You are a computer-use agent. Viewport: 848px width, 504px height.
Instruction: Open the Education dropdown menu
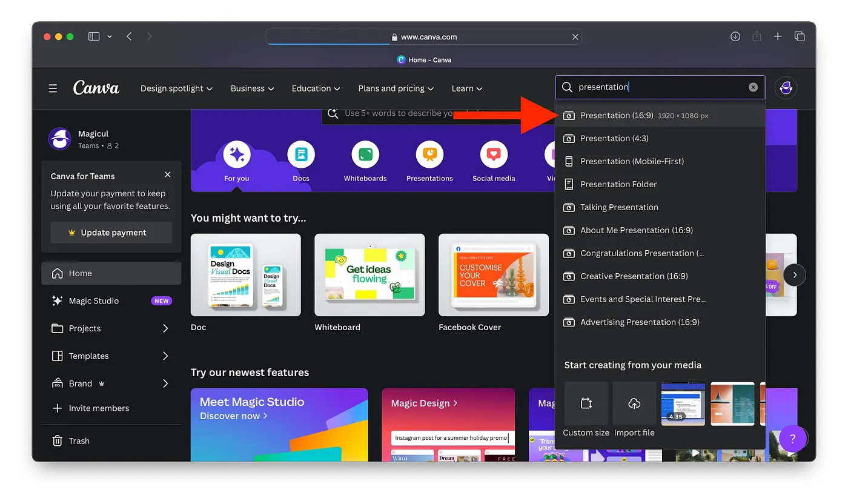pyautogui.click(x=316, y=88)
